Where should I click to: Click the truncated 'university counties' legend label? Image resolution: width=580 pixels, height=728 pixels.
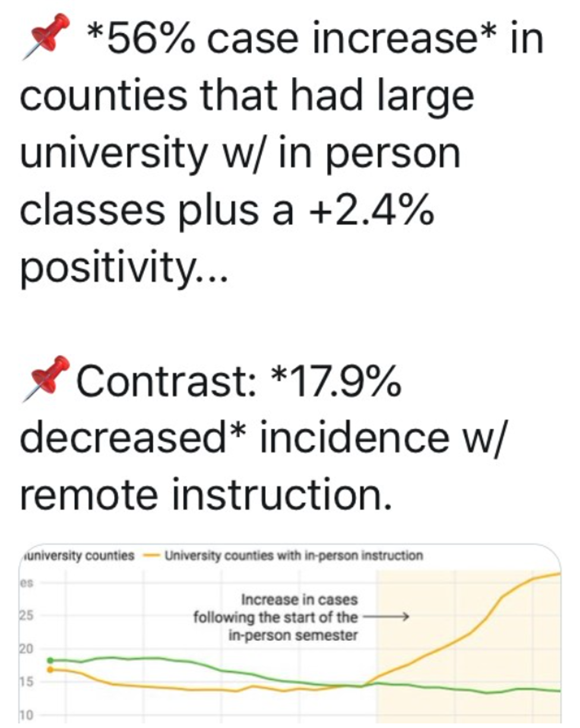click(78, 557)
